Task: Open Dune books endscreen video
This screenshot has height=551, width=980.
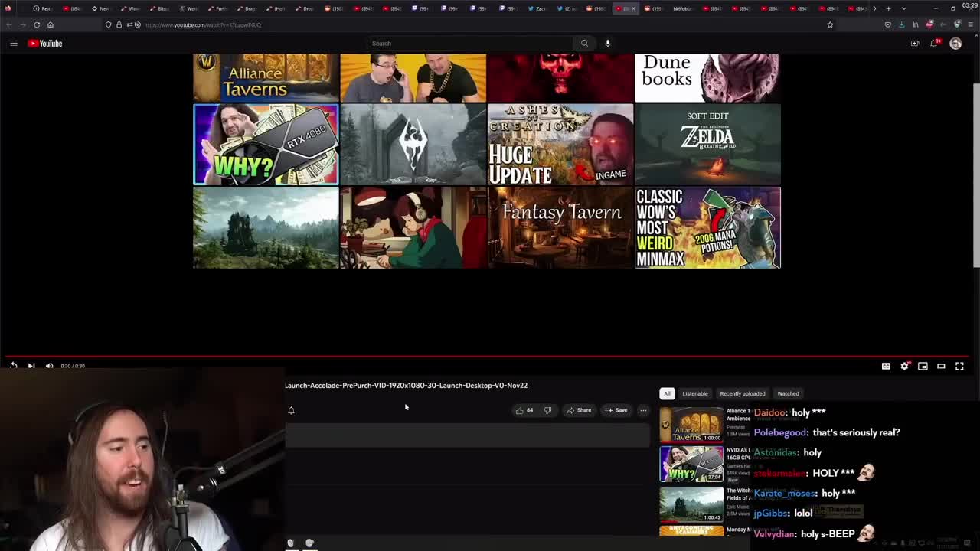Action: 707,77
